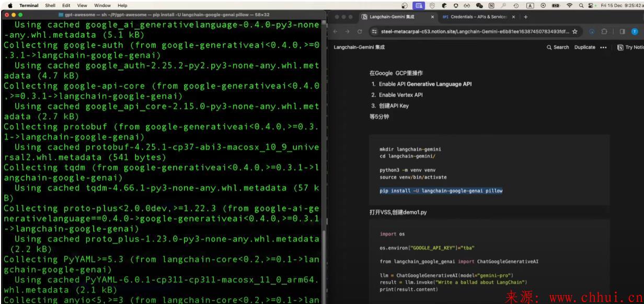
Task: Click the os.environ GOOGLE_API_KEY code line
Action: pos(427,247)
